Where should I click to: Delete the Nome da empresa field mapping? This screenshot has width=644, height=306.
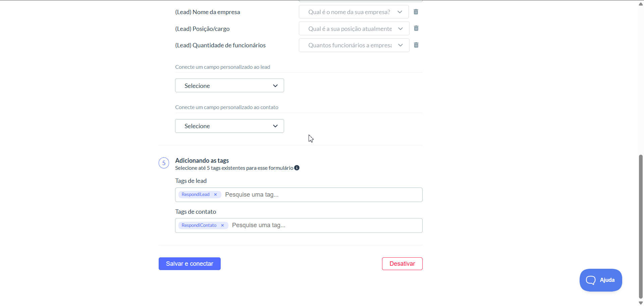coord(416,12)
